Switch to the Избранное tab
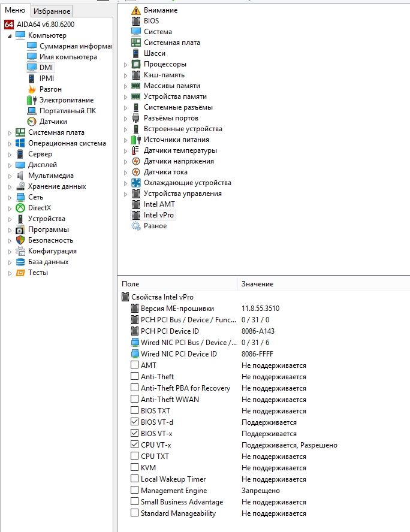This screenshot has height=532, width=410. tap(52, 11)
